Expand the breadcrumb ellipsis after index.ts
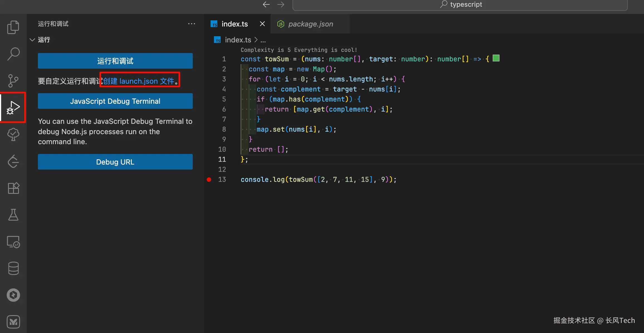Image resolution: width=644 pixels, height=333 pixels. [x=263, y=40]
